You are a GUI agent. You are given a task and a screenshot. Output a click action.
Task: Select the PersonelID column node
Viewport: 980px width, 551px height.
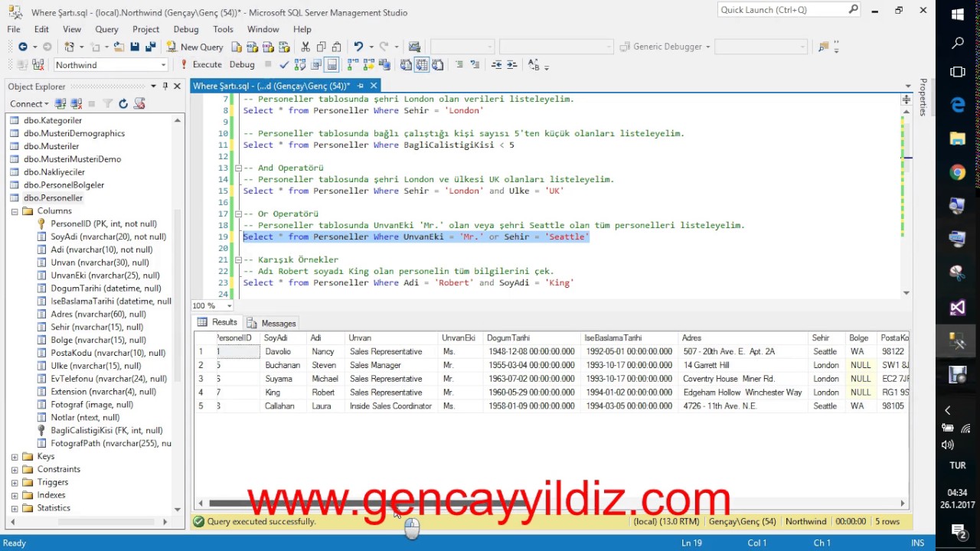tap(103, 224)
